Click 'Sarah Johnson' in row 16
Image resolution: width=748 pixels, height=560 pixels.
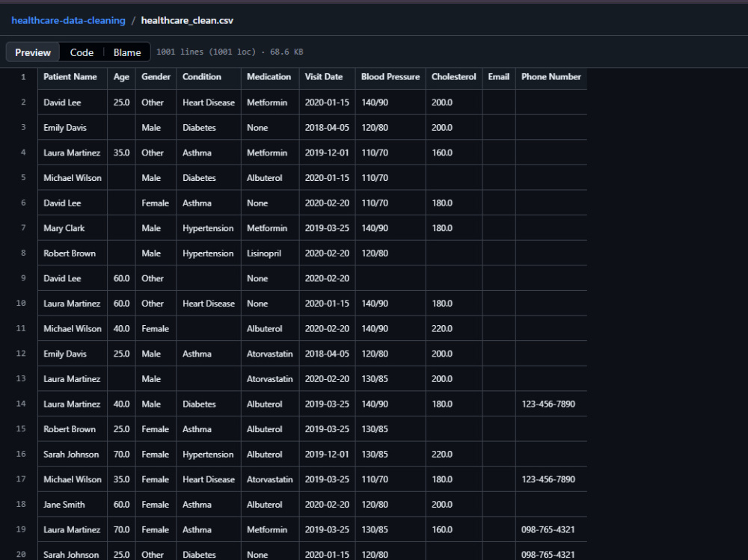[71, 455]
